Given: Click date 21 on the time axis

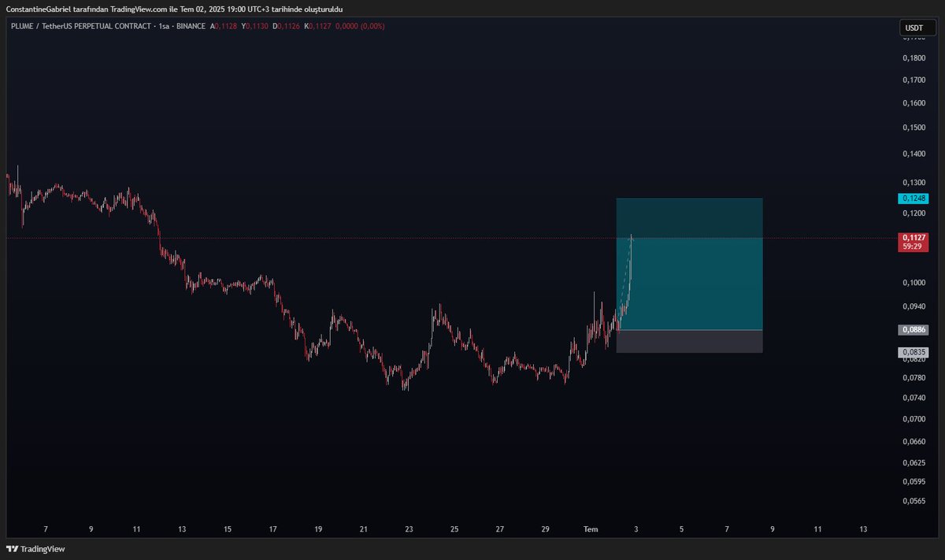Looking at the screenshot, I should pos(363,529).
